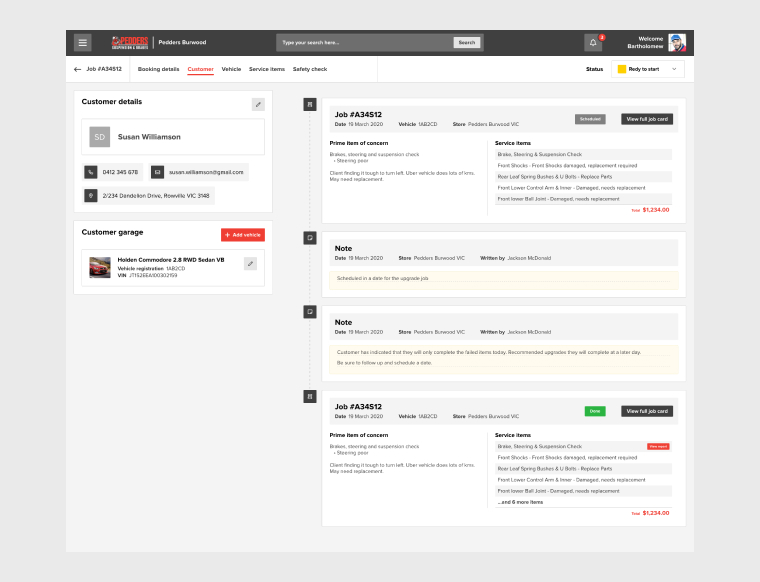The width and height of the screenshot is (760, 582).
Task: Edit customer details with pencil icon
Action: [x=258, y=104]
